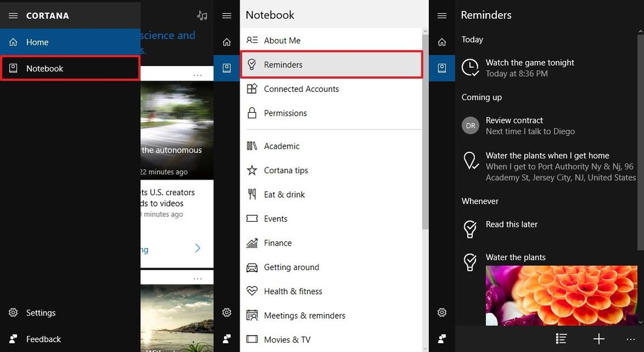Click the Reminders pane scrollbar
This screenshot has height=352, width=644.
pos(641,142)
